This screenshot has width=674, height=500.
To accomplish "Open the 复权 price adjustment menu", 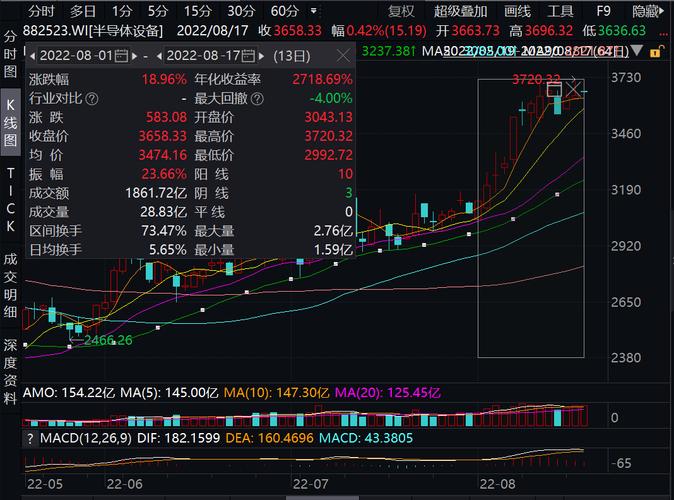I will 401,11.
